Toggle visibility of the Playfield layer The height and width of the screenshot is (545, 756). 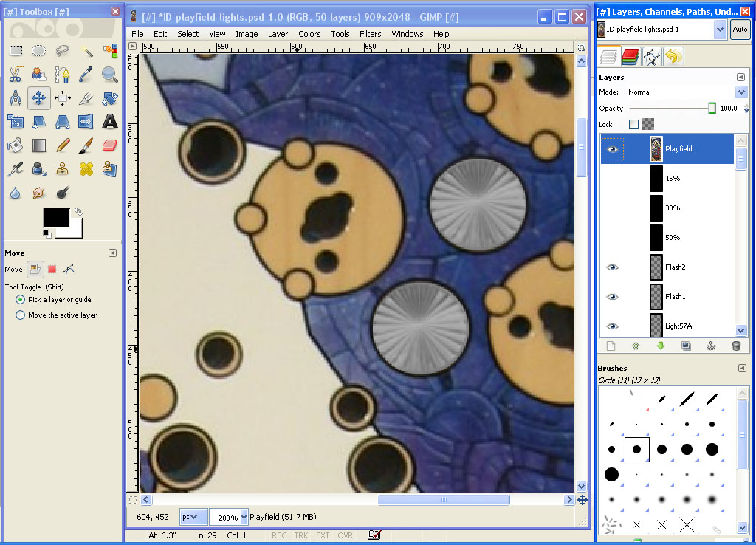(612, 149)
